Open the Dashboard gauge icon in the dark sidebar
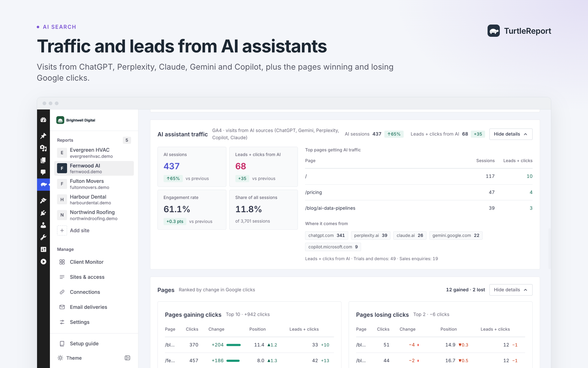588x368 pixels. (x=43, y=120)
